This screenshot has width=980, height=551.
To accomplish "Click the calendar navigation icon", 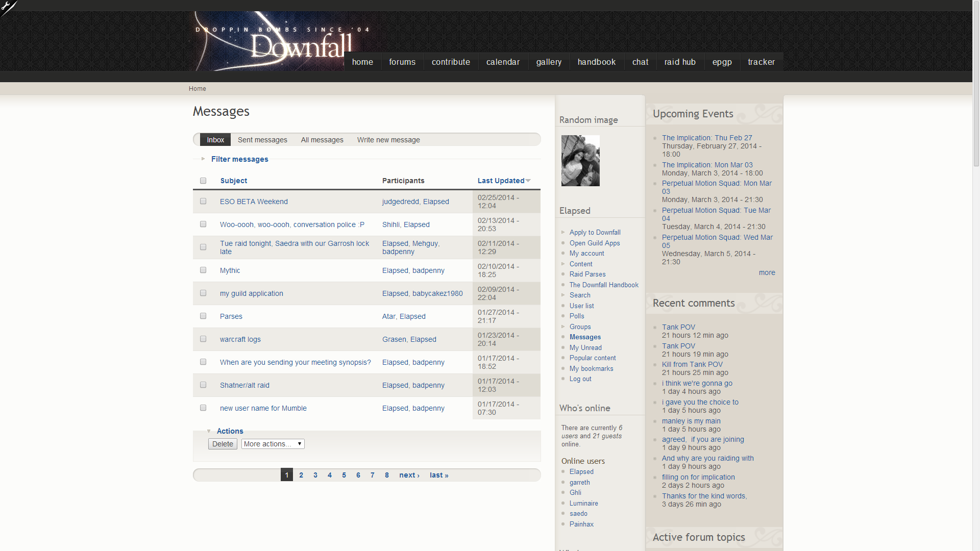I will pos(503,62).
